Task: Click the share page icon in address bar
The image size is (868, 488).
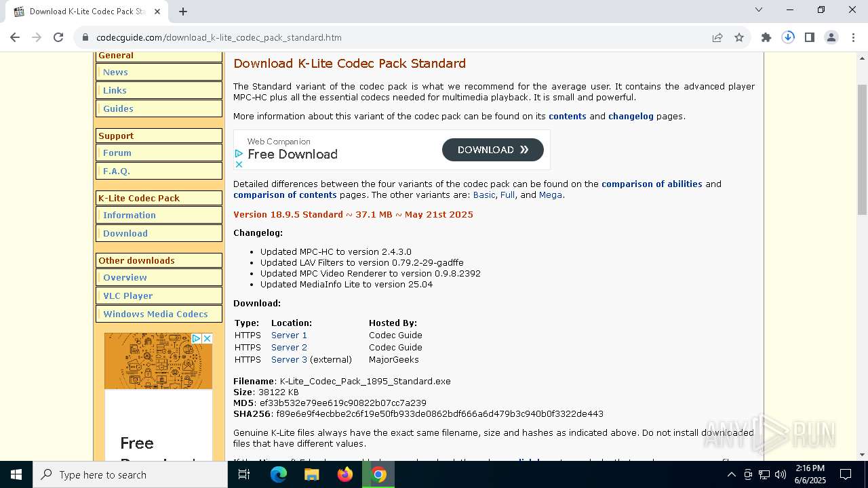Action: pos(717,37)
